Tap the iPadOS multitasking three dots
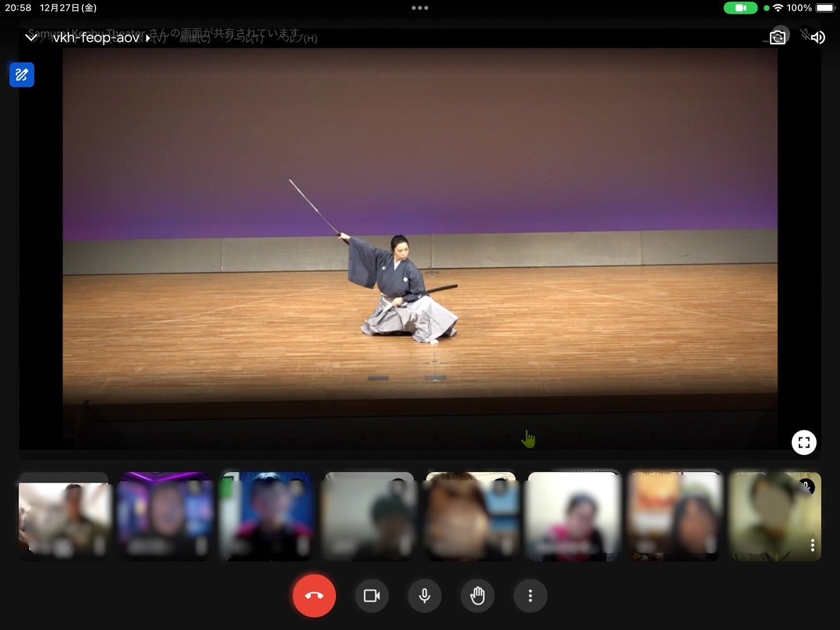Viewport: 840px width, 630px height. pos(420,8)
